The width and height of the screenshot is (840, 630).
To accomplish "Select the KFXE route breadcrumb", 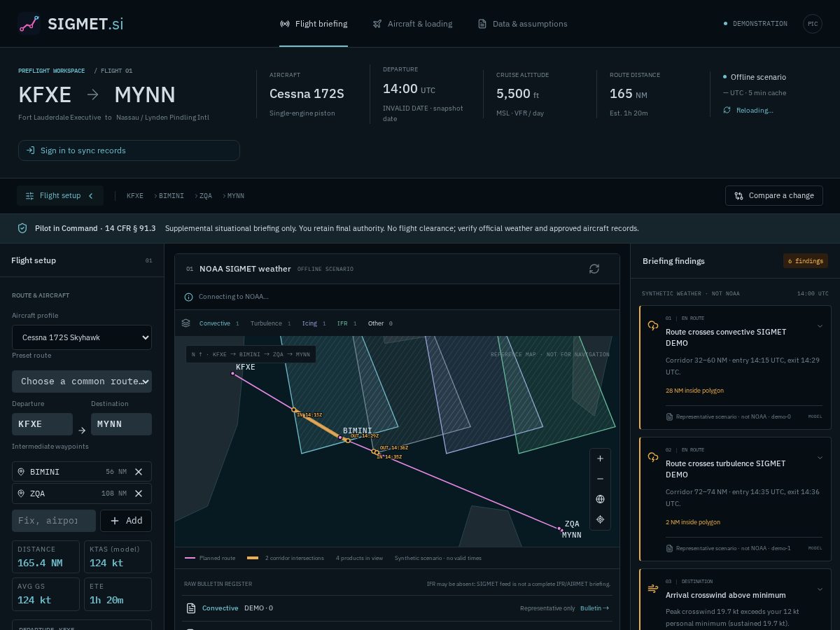I will point(135,196).
